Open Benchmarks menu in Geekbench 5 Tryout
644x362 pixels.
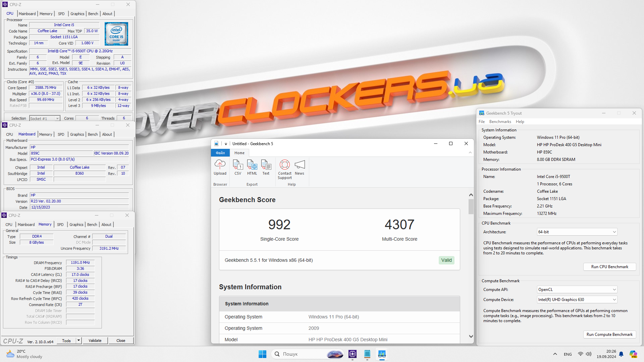pyautogui.click(x=500, y=122)
